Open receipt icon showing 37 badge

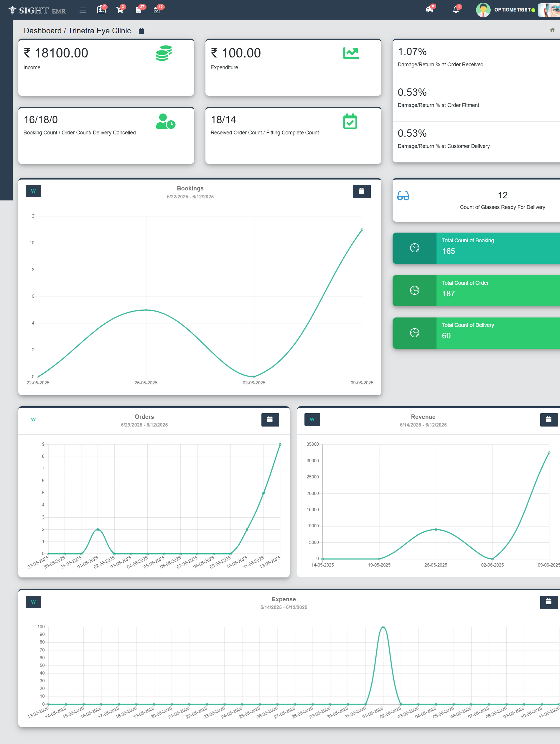coord(138,10)
